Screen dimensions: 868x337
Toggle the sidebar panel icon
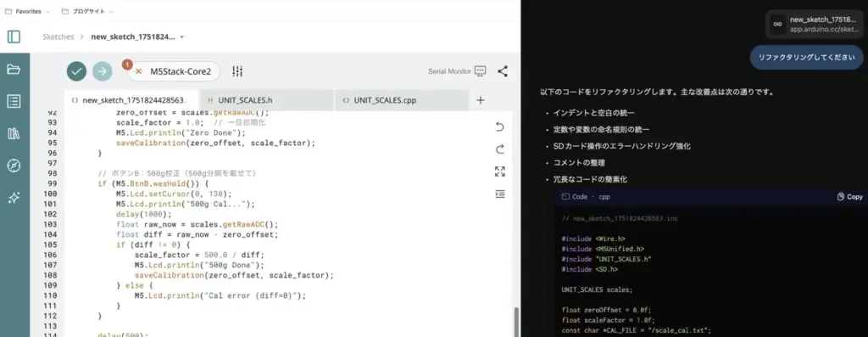point(14,37)
